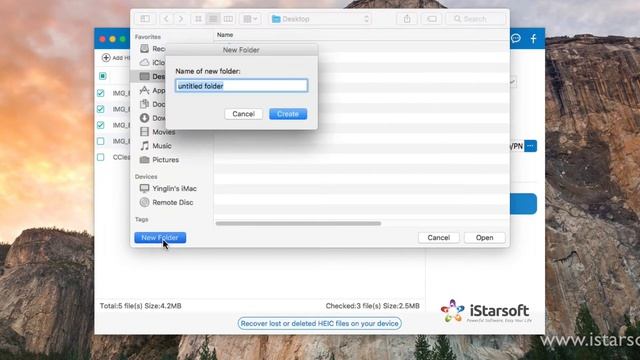Select Pictures in Favorites sidebar
This screenshot has width=640, height=360.
click(x=159, y=160)
